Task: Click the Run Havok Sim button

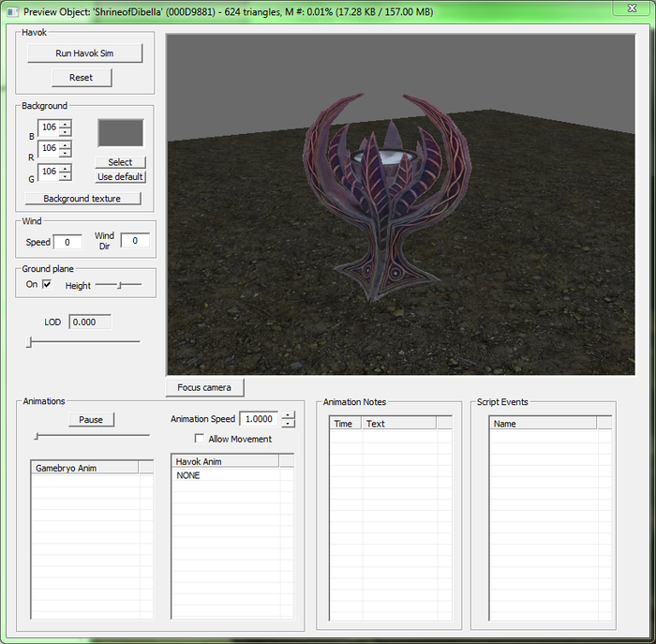Action: click(85, 53)
